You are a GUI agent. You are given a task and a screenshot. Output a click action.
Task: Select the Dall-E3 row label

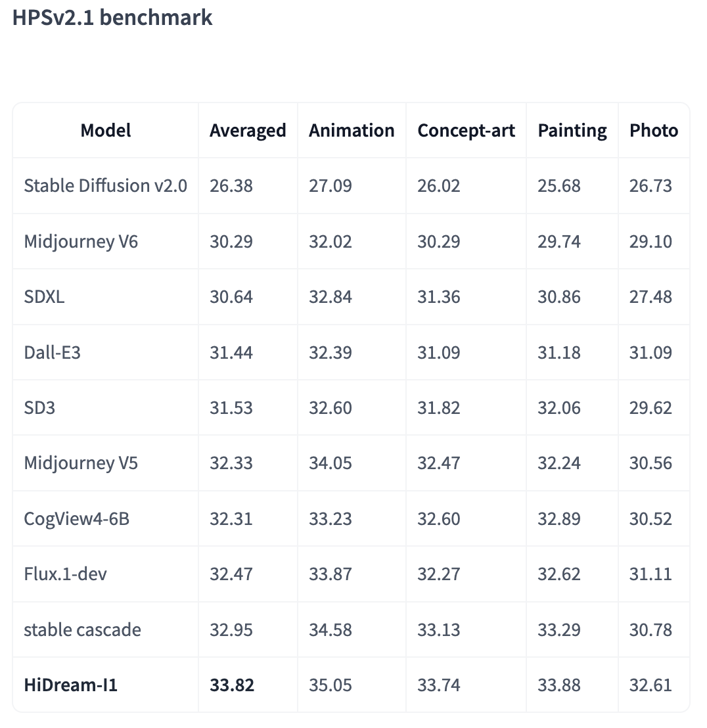click(53, 352)
